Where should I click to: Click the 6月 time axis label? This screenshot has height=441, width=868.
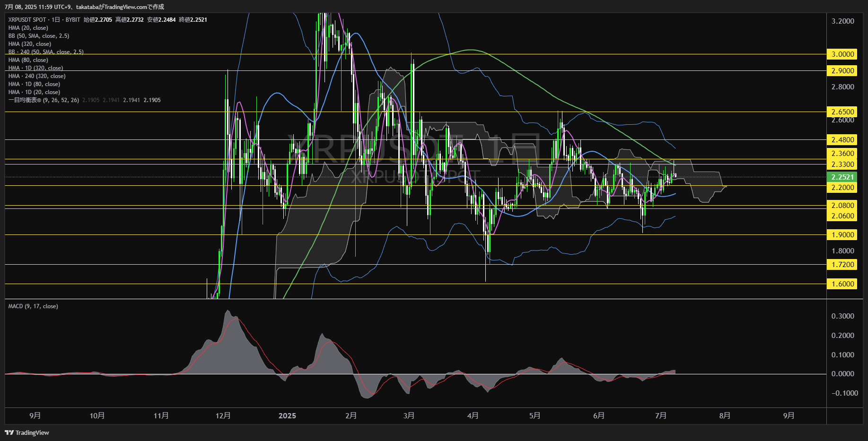(599, 416)
